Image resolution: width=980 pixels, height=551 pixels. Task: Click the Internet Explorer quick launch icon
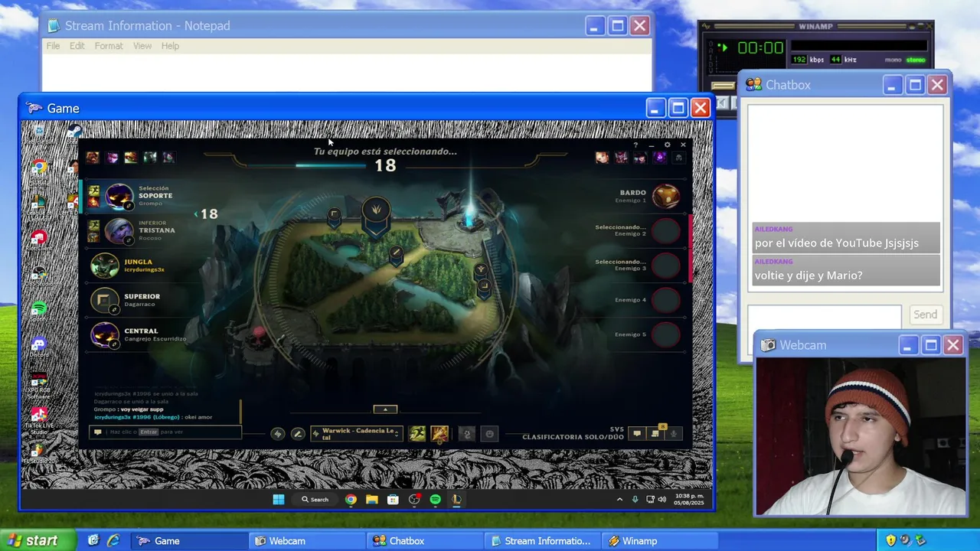pos(113,540)
